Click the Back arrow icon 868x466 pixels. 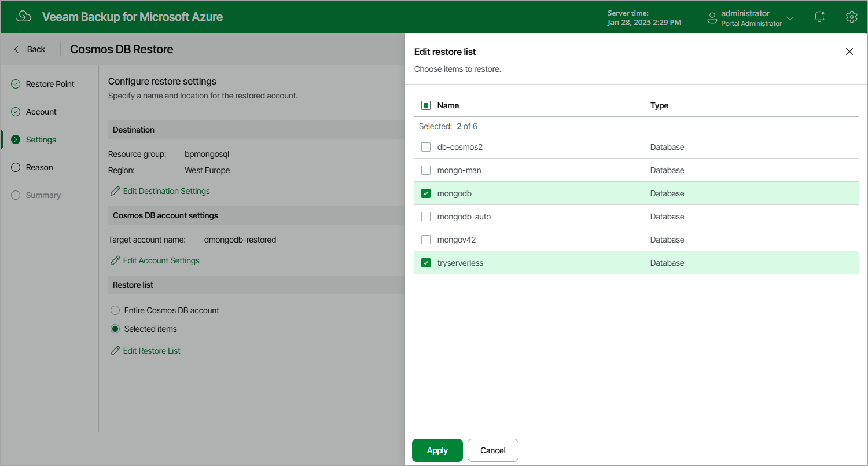16,49
